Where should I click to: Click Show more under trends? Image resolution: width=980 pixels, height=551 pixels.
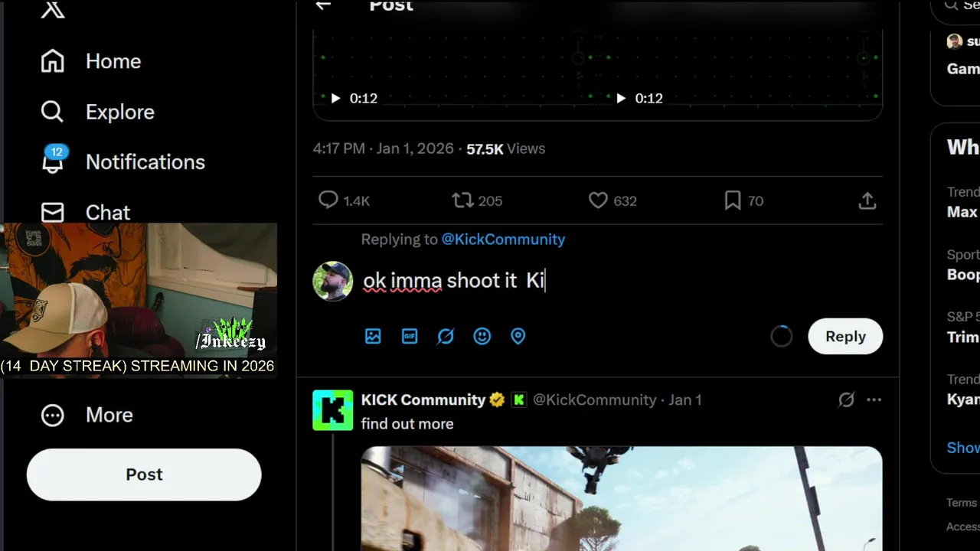tap(963, 448)
